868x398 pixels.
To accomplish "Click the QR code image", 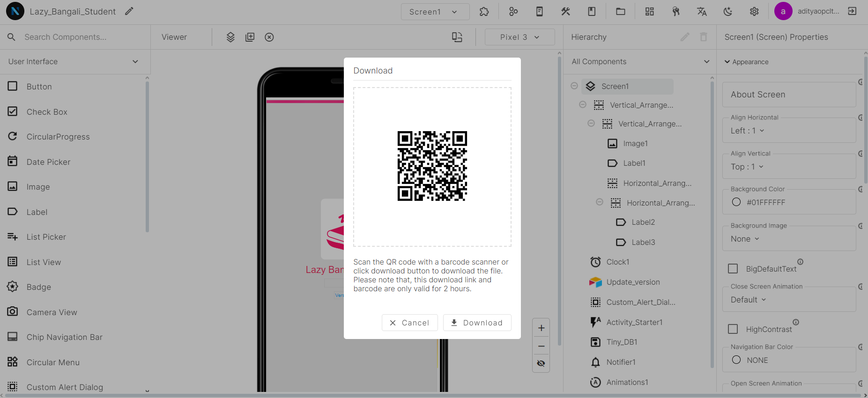I will point(432,166).
